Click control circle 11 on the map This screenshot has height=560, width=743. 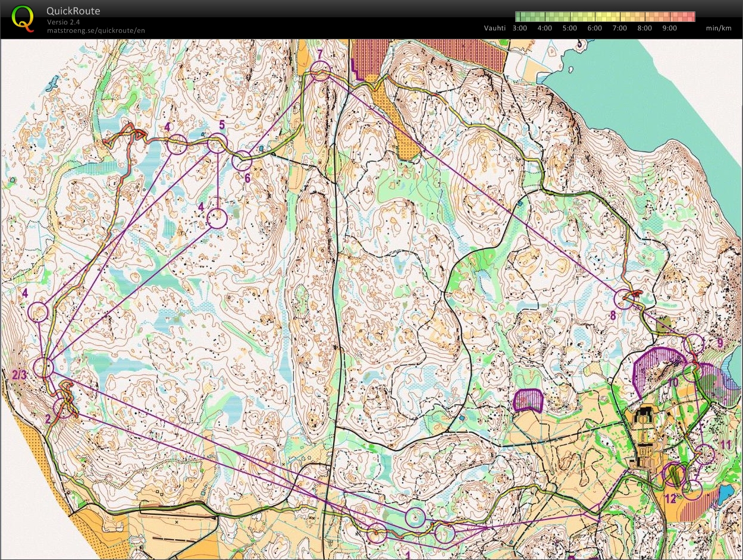point(705,454)
